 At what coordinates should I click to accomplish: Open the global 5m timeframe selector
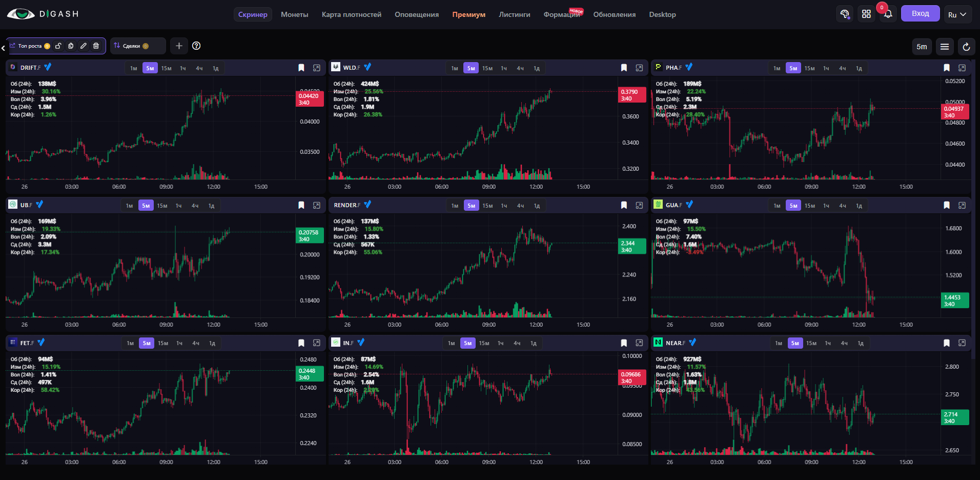click(922, 47)
